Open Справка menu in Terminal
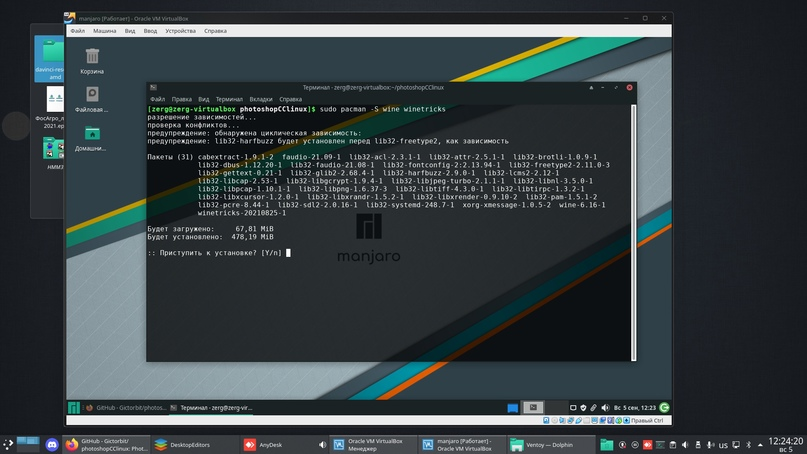Screen dimensions: 807x454 tap(290, 99)
